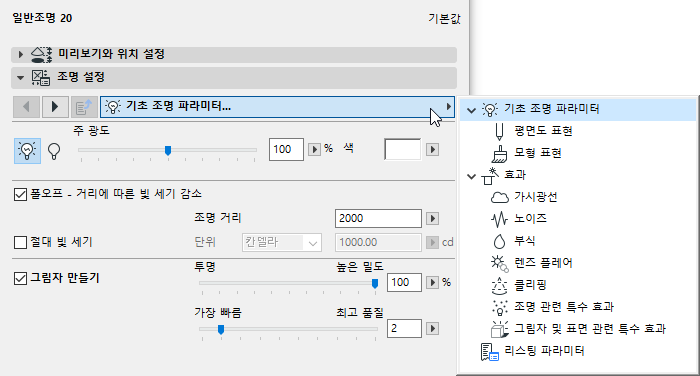The width and height of the screenshot is (700, 376).
Task: Collapse the 효과 group chevron
Action: pyautogui.click(x=471, y=176)
